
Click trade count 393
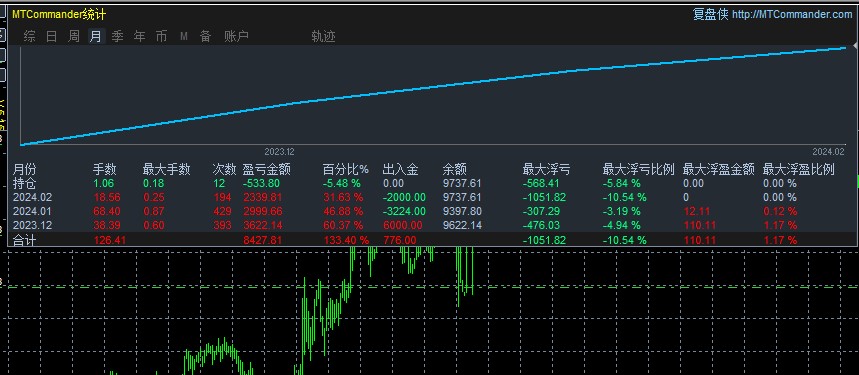click(222, 225)
